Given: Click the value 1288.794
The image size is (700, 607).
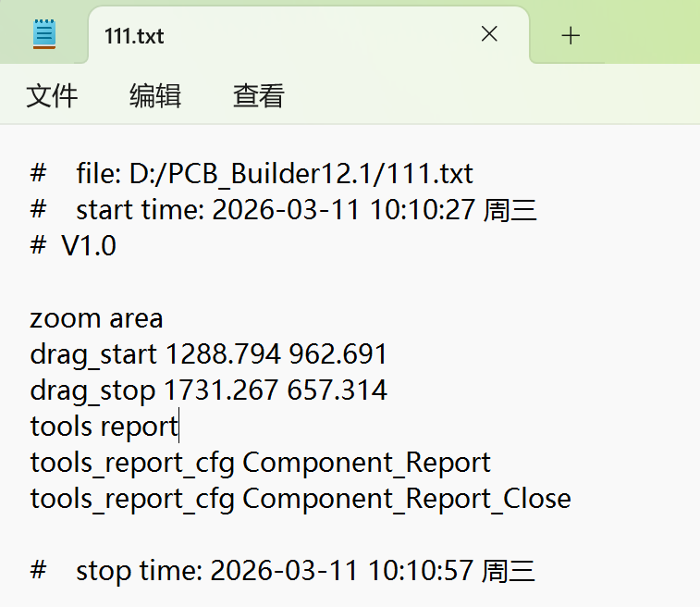Looking at the screenshot, I should click(x=222, y=354).
